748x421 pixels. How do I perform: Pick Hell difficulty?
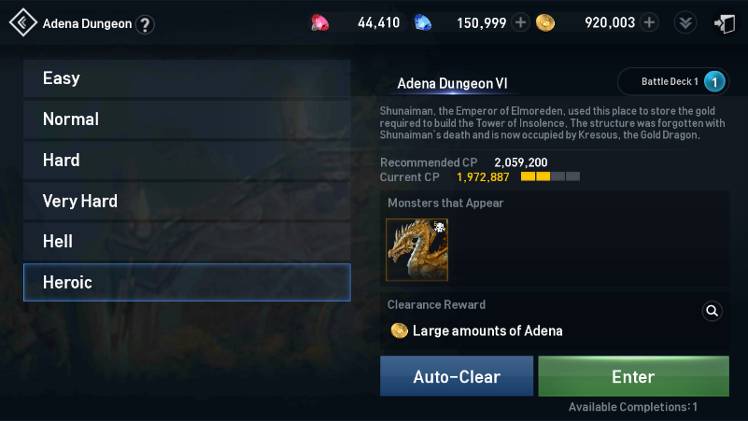187,242
